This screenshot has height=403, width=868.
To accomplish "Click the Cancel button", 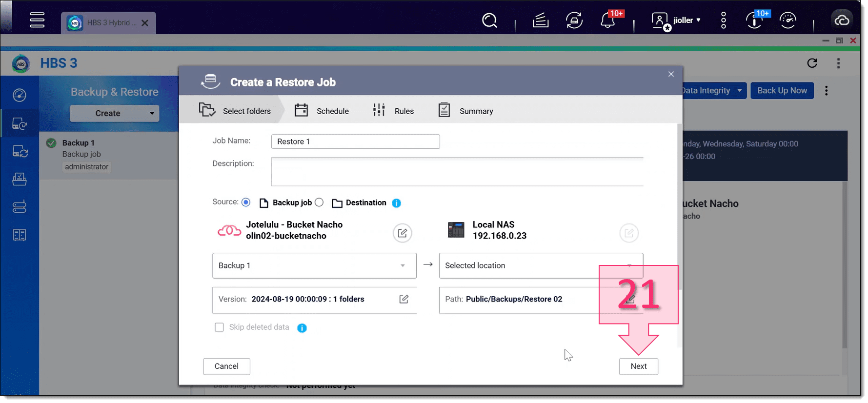I will (226, 366).
